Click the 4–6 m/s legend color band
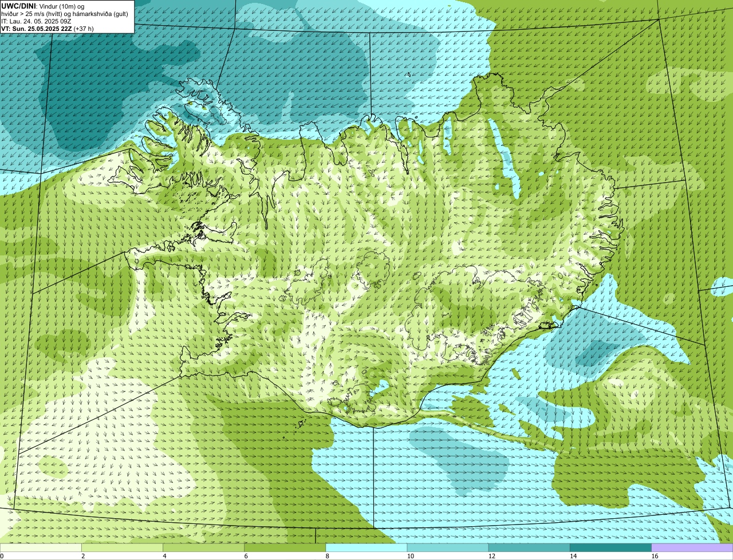The image size is (733, 560). (x=204, y=547)
